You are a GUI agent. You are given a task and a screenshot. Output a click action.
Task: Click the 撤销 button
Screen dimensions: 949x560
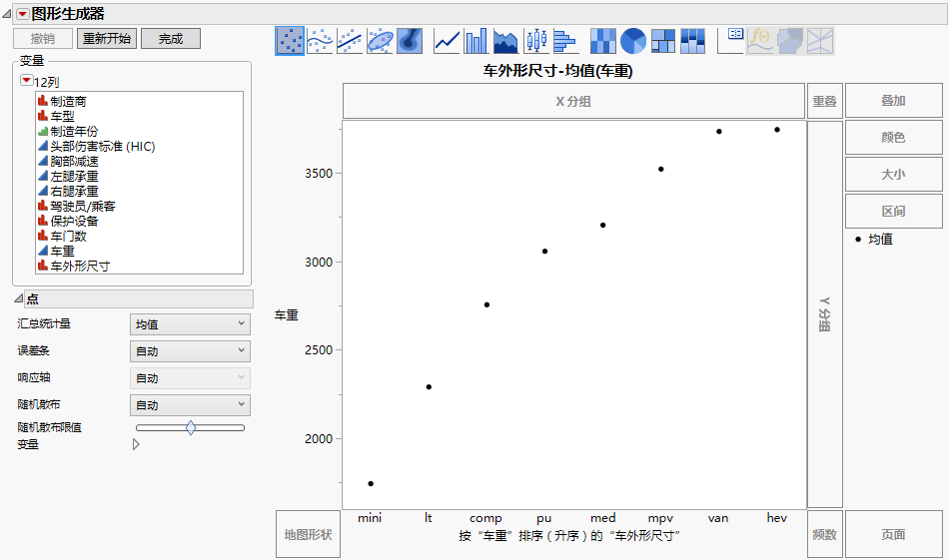pyautogui.click(x=43, y=39)
